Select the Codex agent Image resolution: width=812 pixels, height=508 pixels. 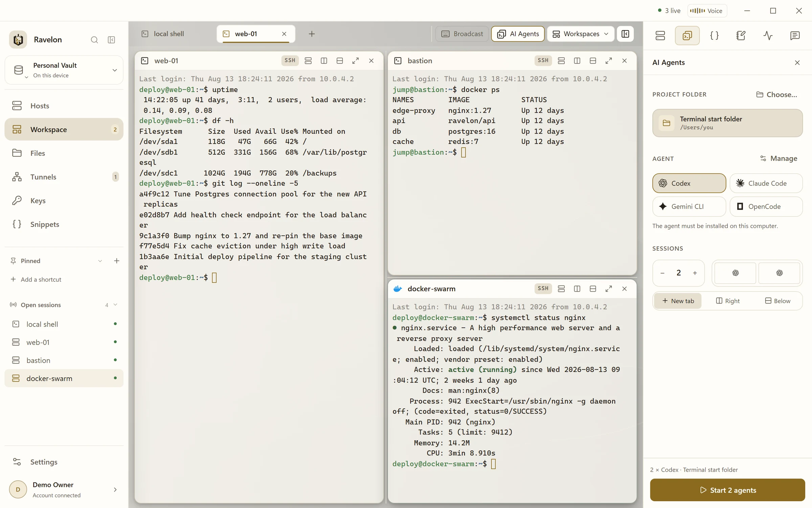click(x=689, y=183)
